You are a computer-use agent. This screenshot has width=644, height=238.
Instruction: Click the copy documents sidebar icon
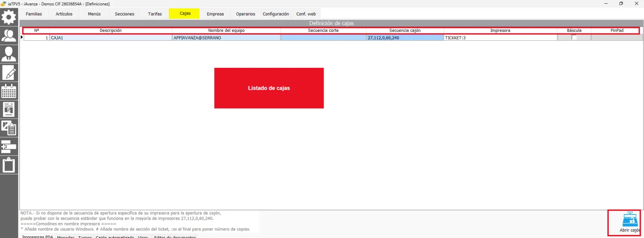point(9,127)
